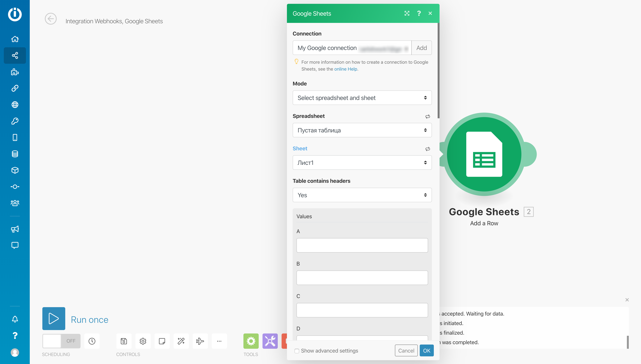This screenshot has height=364, width=641.
Task: Open the notes icon in controls
Action: tap(162, 341)
